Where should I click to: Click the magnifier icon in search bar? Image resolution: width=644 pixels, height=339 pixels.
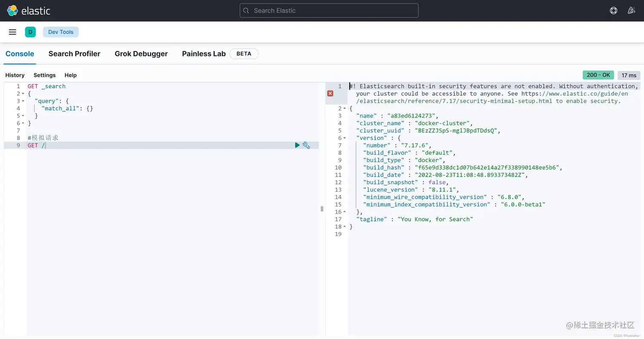click(x=246, y=11)
